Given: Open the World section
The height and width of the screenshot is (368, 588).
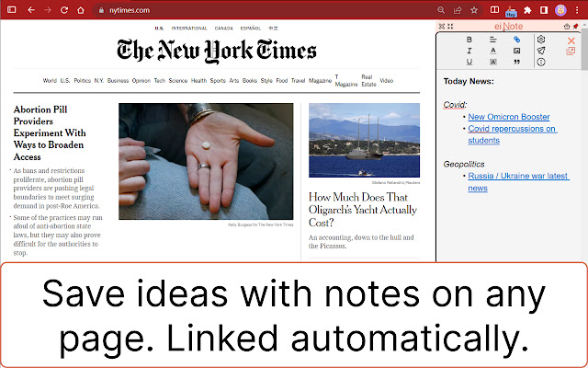Looking at the screenshot, I should [50, 80].
